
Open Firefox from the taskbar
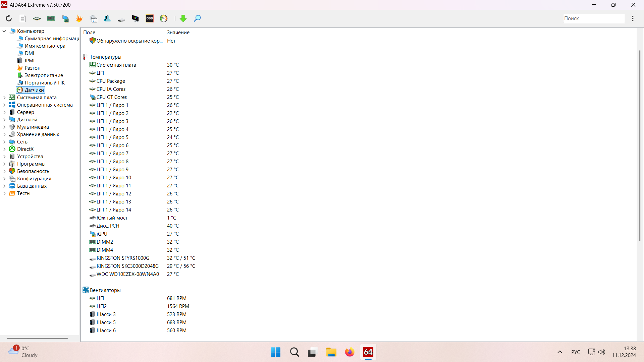[350, 352]
